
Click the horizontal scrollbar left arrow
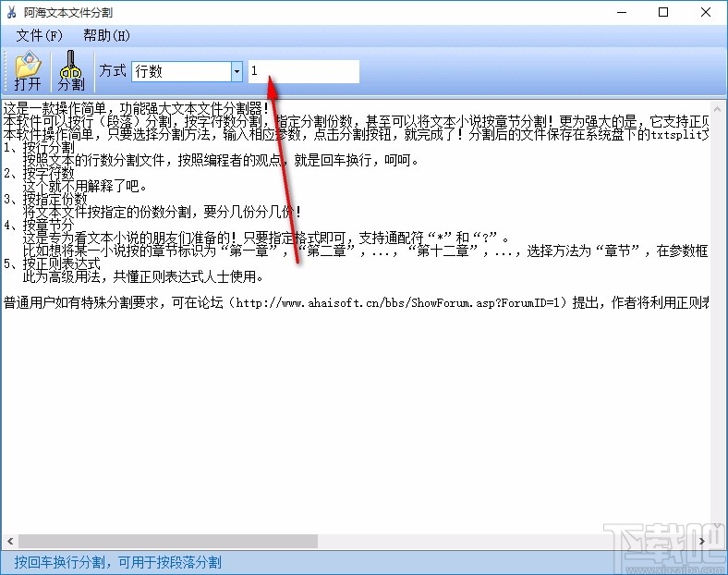tap(10, 541)
